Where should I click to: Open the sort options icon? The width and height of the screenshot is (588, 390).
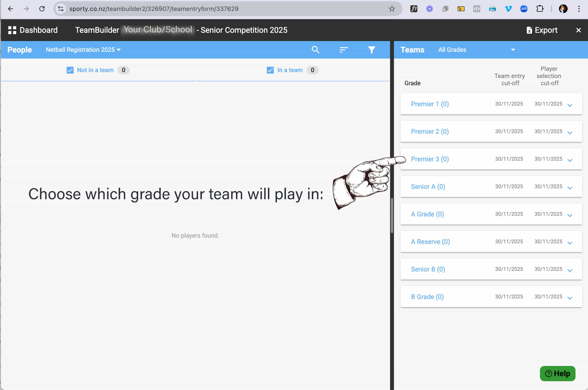tap(343, 50)
